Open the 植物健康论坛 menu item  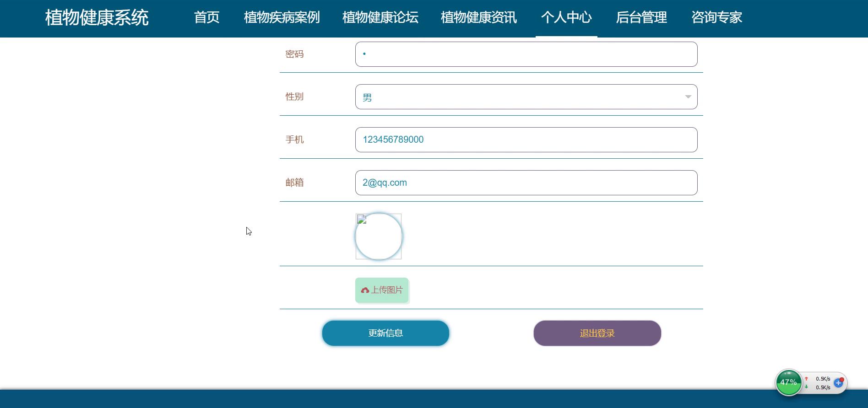(380, 18)
